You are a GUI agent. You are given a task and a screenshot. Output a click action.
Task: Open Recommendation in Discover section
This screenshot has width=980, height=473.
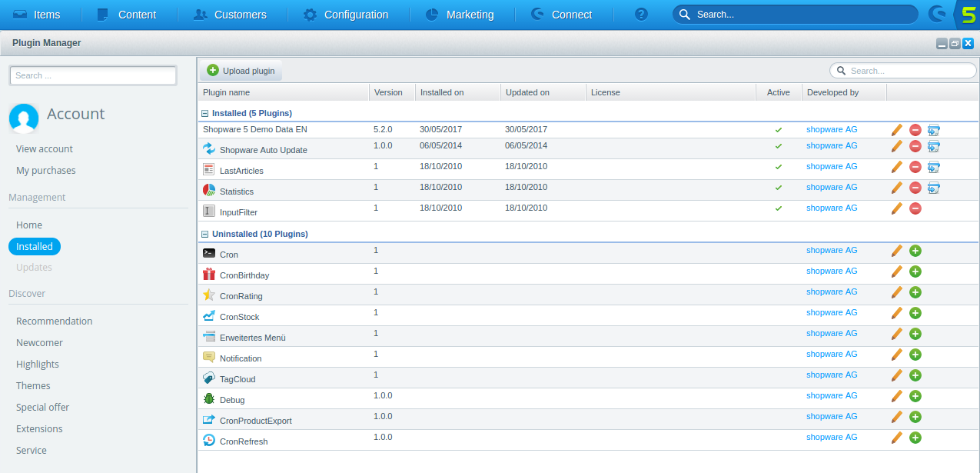click(x=55, y=321)
